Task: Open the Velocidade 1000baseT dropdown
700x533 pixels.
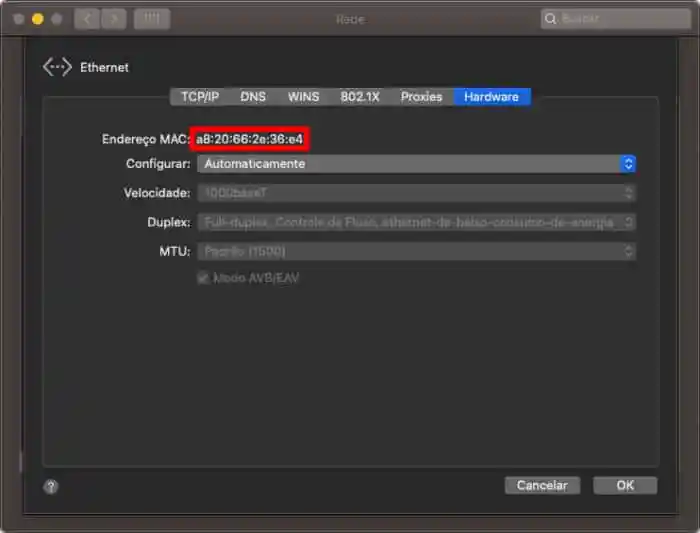Action: pos(417,193)
